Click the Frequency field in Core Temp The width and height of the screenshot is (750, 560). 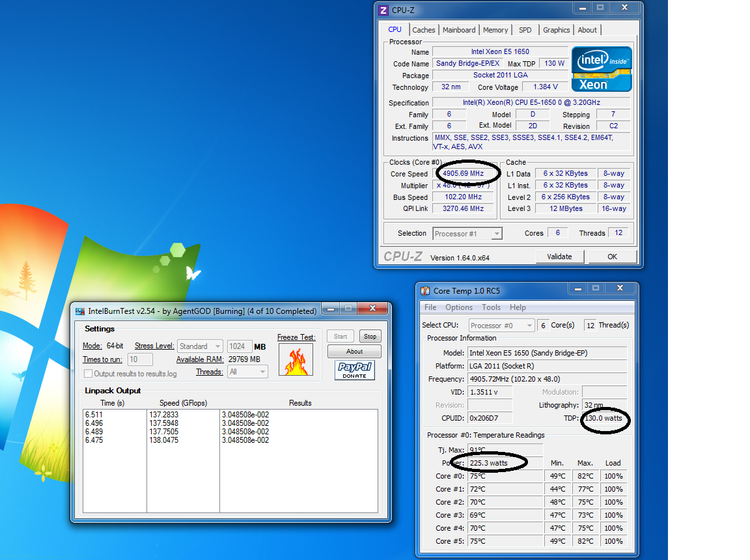coord(547,379)
